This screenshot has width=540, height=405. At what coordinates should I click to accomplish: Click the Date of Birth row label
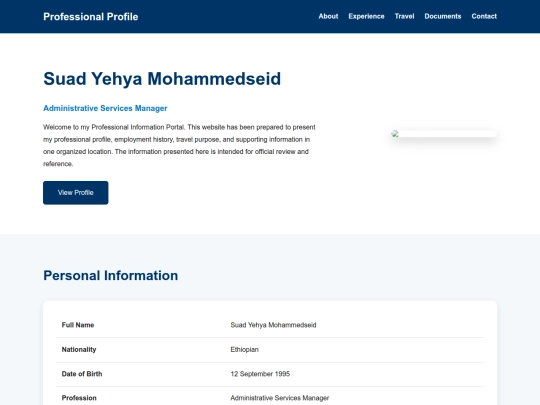pos(82,374)
